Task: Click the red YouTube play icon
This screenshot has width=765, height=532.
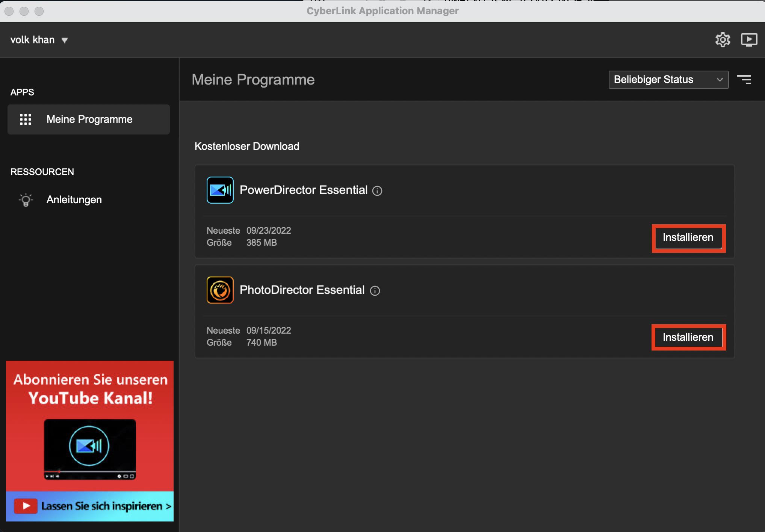Action: (x=26, y=506)
